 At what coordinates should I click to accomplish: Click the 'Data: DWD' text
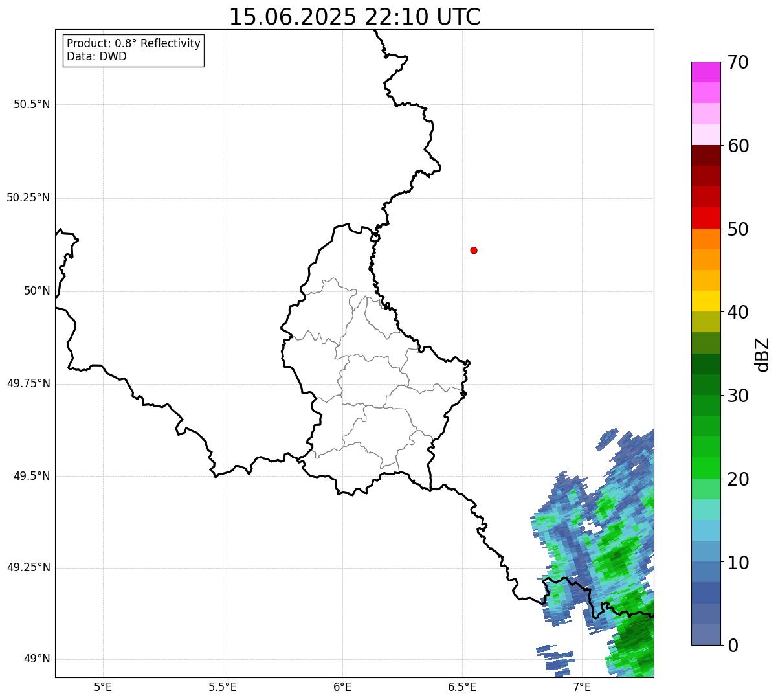coord(96,56)
